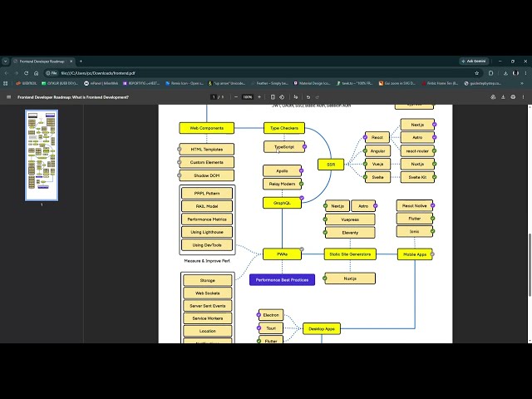Image resolution: width=532 pixels, height=399 pixels.
Task: Open the guidestepbystep bookmark
Action: [x=483, y=83]
